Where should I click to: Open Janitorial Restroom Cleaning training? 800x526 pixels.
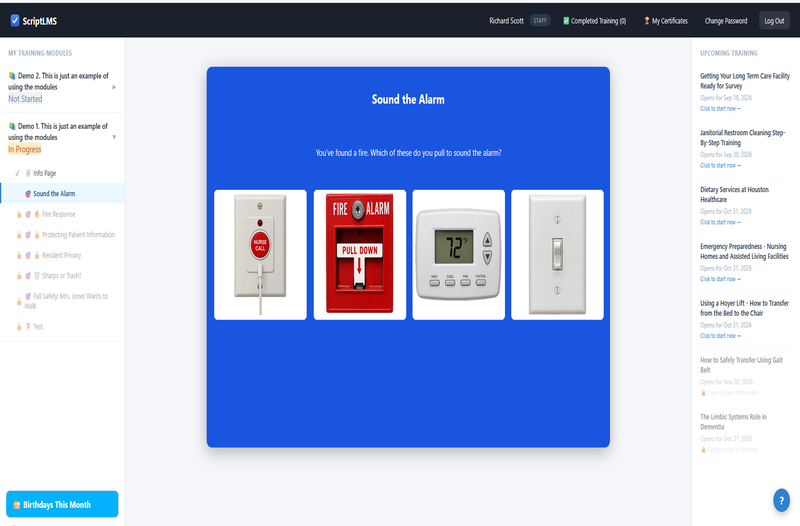coord(742,138)
